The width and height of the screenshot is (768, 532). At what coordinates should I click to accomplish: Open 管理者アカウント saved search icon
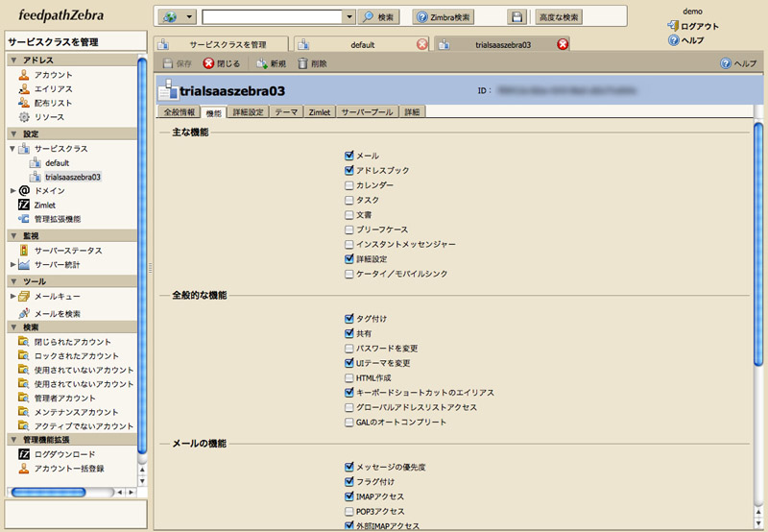click(x=23, y=398)
